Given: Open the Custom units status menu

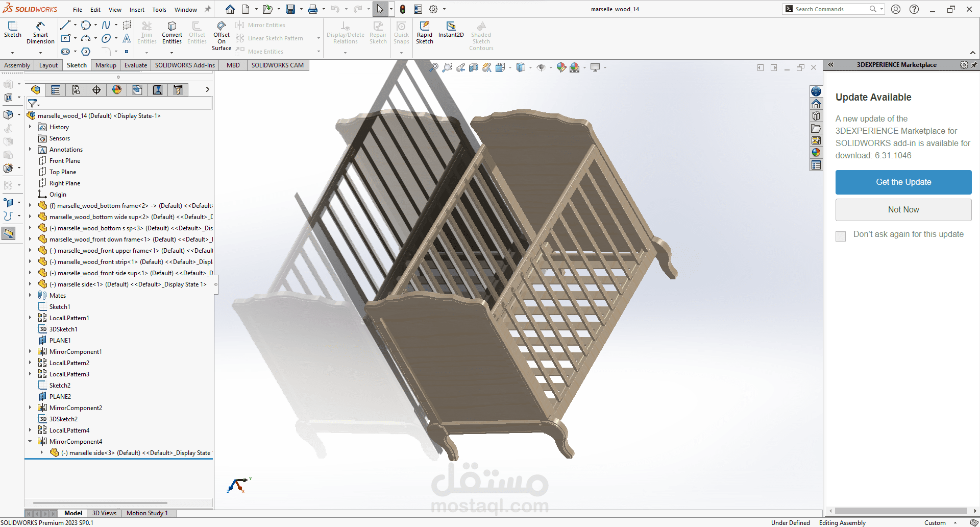Looking at the screenshot, I should 940,523.
